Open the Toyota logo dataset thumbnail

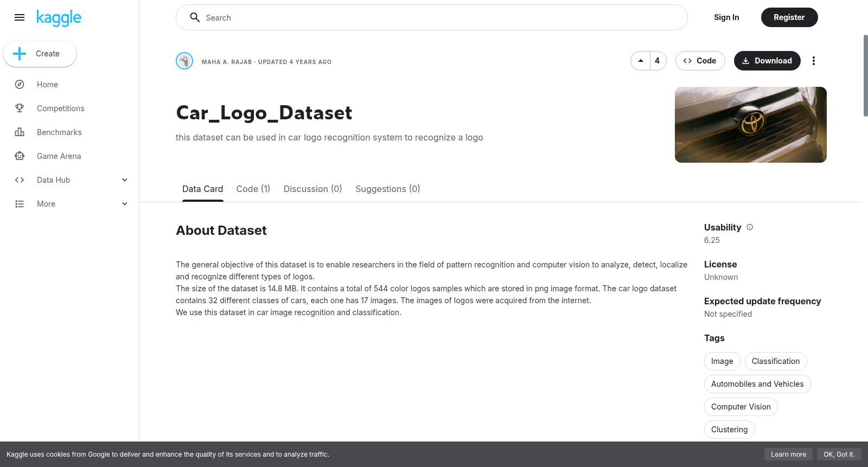(751, 125)
